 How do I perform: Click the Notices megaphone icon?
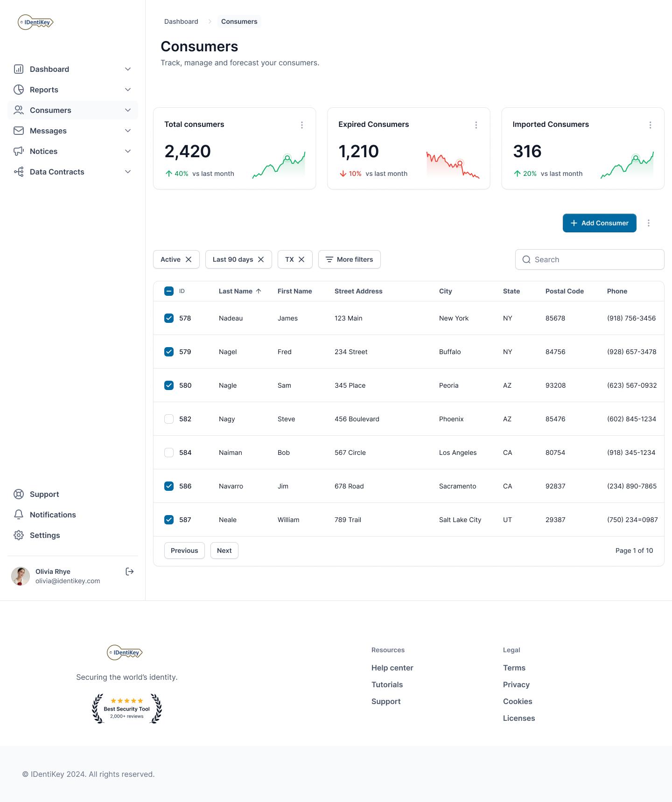[19, 151]
